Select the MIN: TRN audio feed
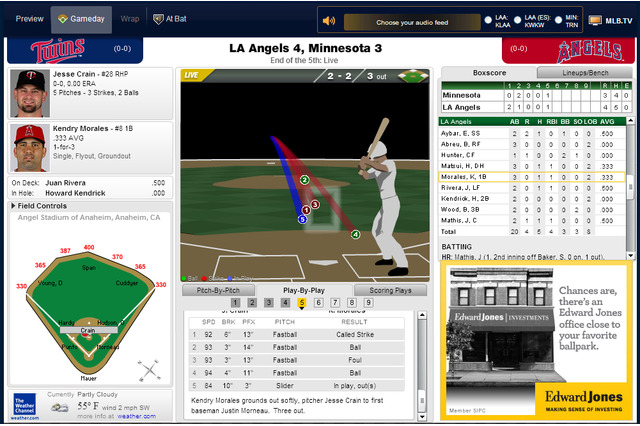The height and width of the screenshot is (426, 640). click(x=558, y=19)
